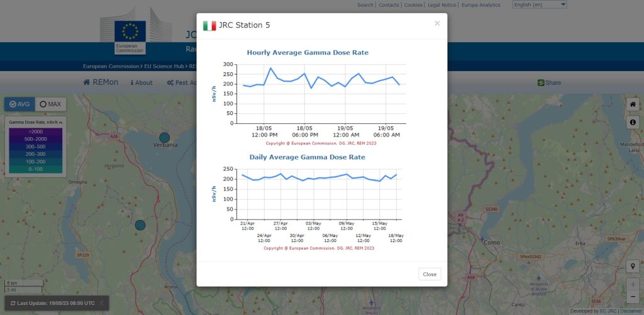Open the Legal Notice link

[442, 5]
